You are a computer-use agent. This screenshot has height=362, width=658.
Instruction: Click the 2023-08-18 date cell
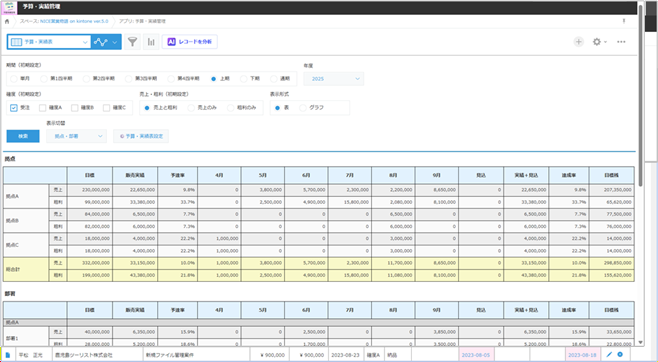point(582,355)
